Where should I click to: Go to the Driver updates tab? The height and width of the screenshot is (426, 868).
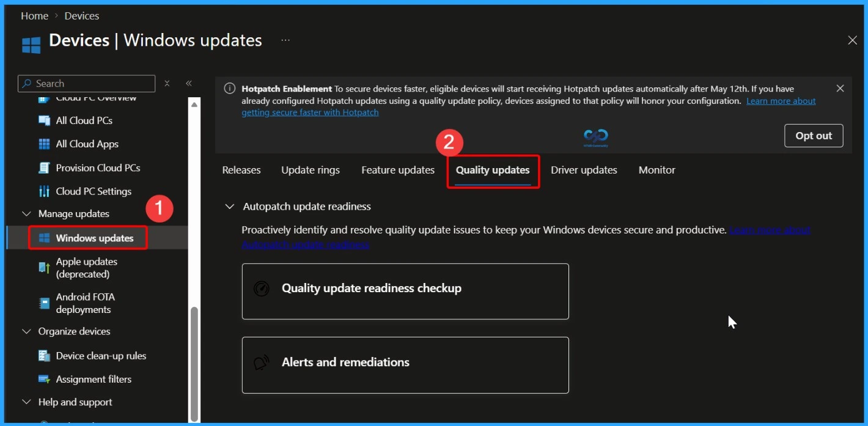pos(584,170)
